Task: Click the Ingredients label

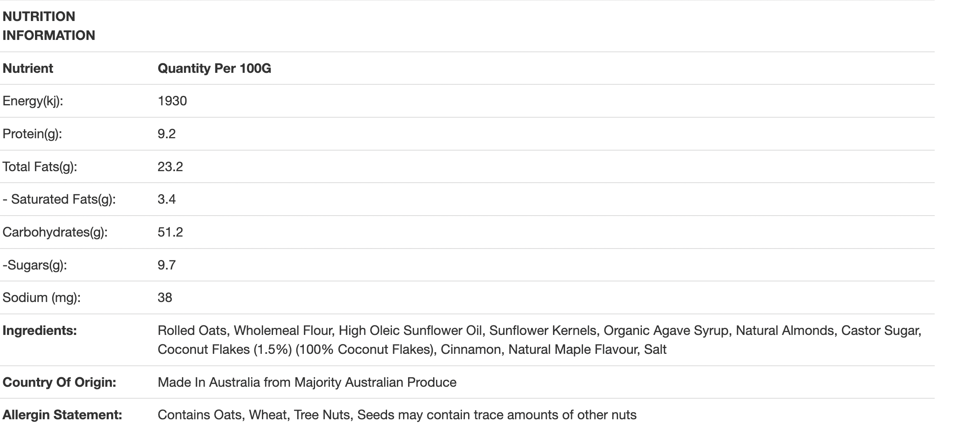Action: (40, 330)
